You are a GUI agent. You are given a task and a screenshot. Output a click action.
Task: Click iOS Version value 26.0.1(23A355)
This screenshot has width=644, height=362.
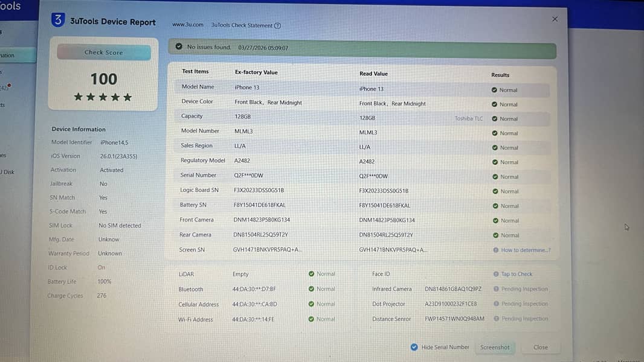118,156
